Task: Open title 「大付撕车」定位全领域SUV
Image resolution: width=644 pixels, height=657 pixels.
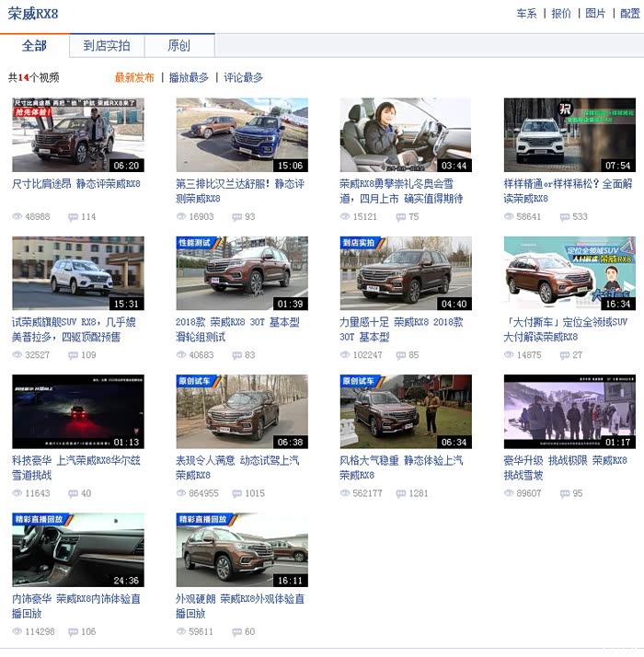Action: click(x=566, y=329)
